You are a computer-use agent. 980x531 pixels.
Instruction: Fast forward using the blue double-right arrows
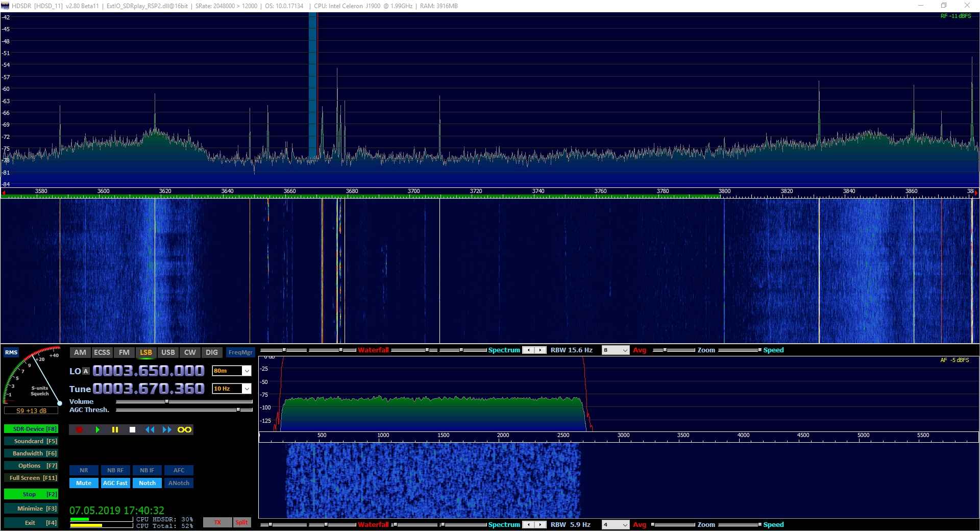(167, 429)
